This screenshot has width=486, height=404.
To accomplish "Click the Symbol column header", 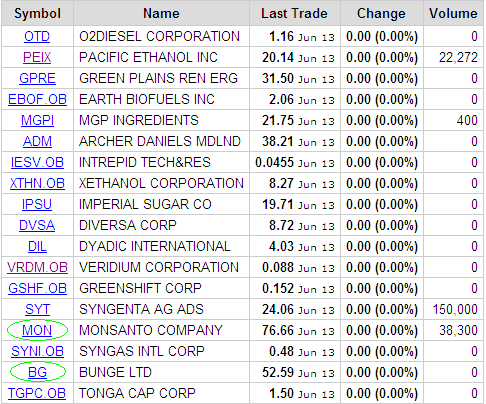I will (x=37, y=14).
